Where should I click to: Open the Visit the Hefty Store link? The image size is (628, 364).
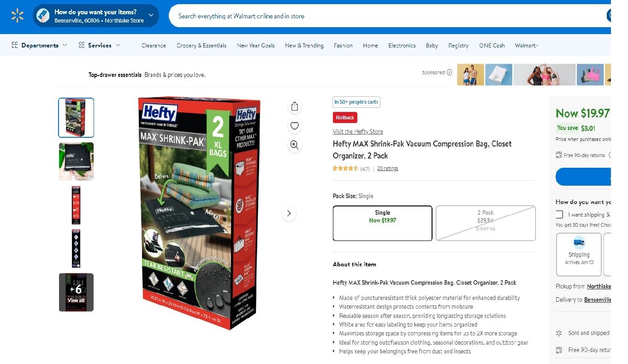pos(358,131)
